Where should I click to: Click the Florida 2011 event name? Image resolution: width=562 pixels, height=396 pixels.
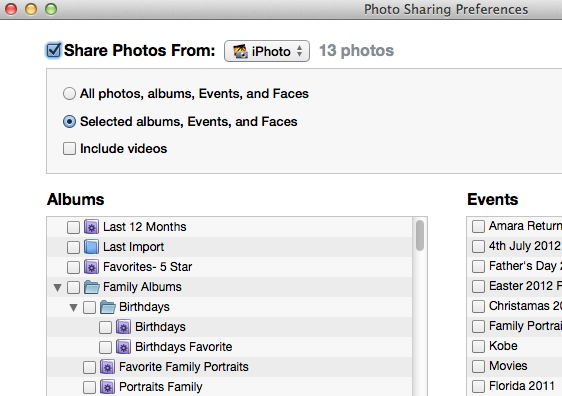tap(522, 386)
